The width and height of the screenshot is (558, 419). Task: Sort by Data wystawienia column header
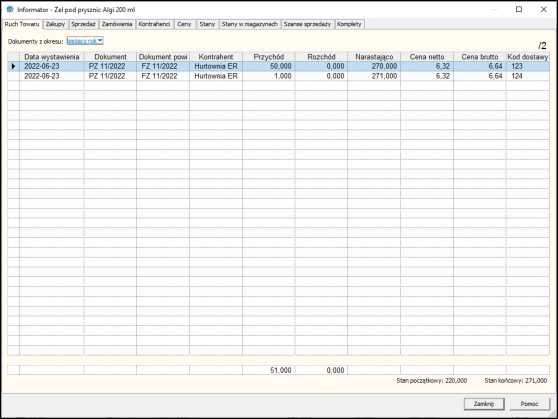pyautogui.click(x=52, y=57)
